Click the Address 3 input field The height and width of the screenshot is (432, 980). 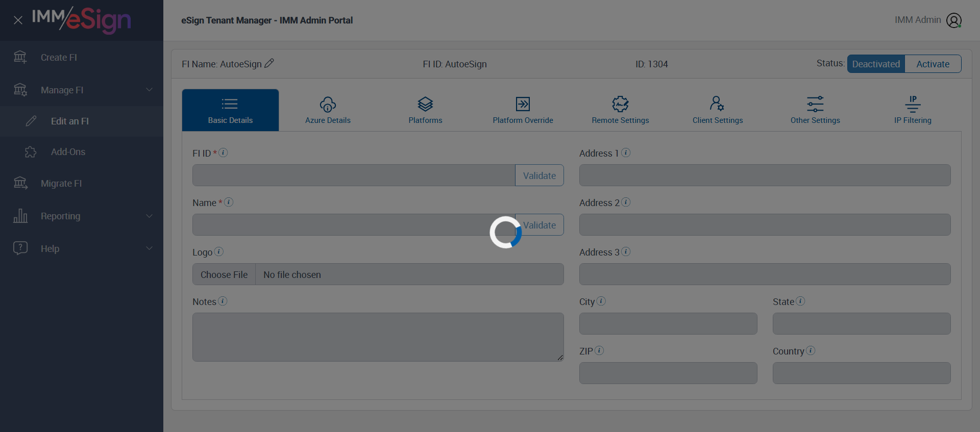click(x=765, y=274)
